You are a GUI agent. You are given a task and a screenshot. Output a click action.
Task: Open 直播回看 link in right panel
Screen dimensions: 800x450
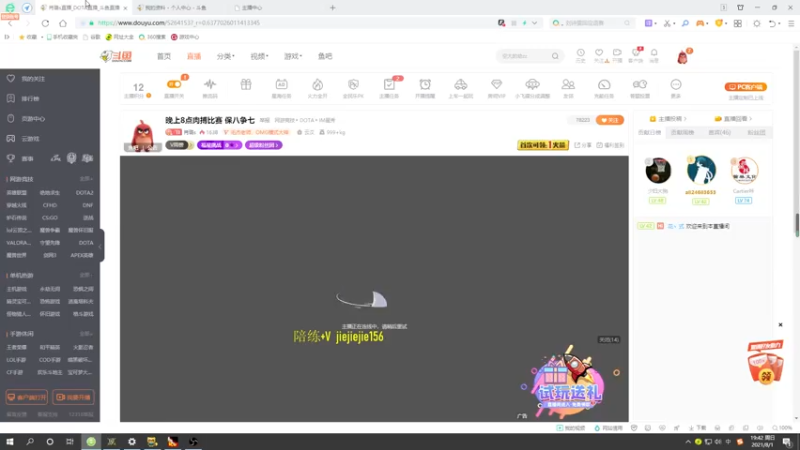(x=733, y=119)
